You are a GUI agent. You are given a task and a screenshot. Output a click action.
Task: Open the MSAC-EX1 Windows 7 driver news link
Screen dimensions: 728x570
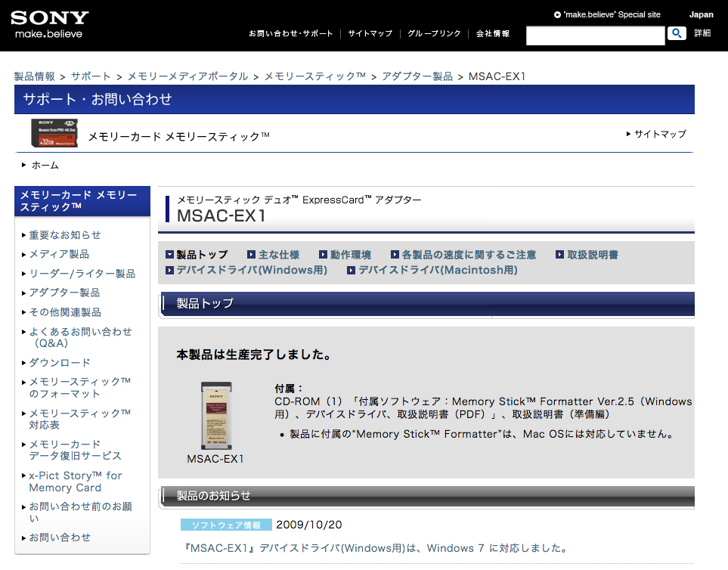click(376, 548)
